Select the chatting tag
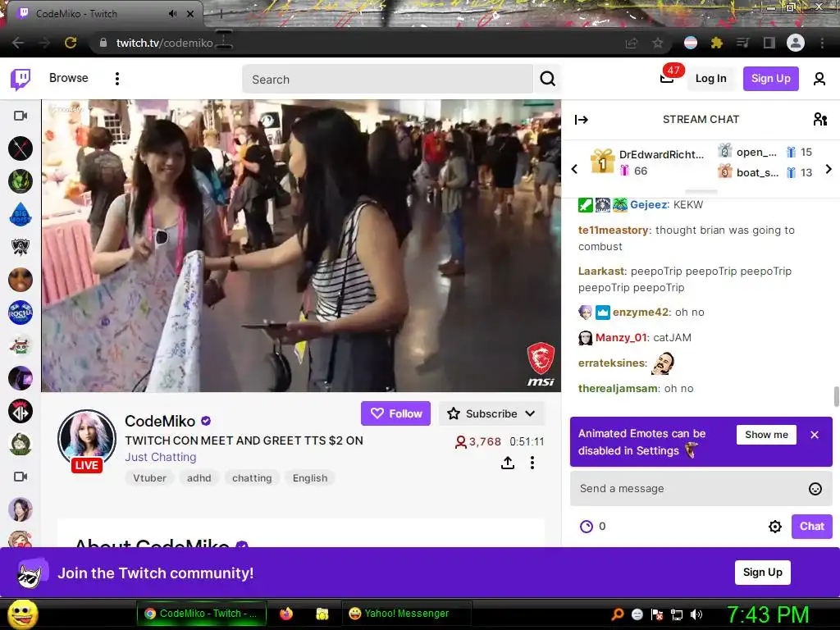Image resolution: width=840 pixels, height=630 pixels. [x=252, y=478]
